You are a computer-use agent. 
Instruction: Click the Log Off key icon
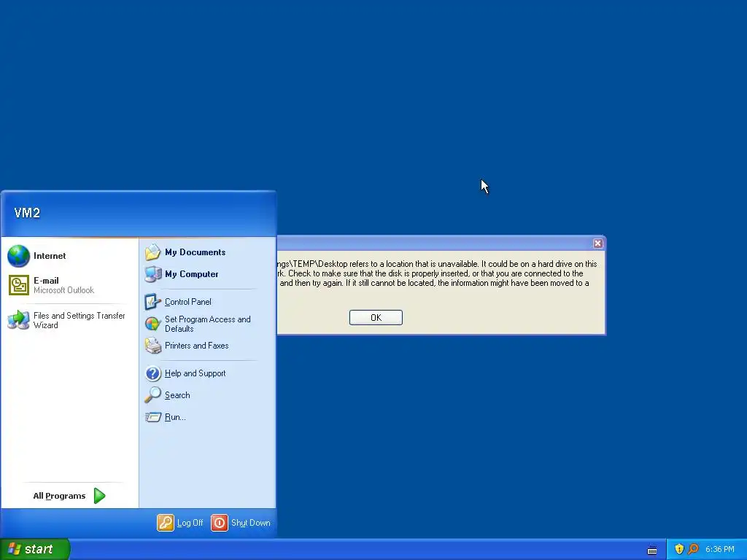tap(166, 522)
